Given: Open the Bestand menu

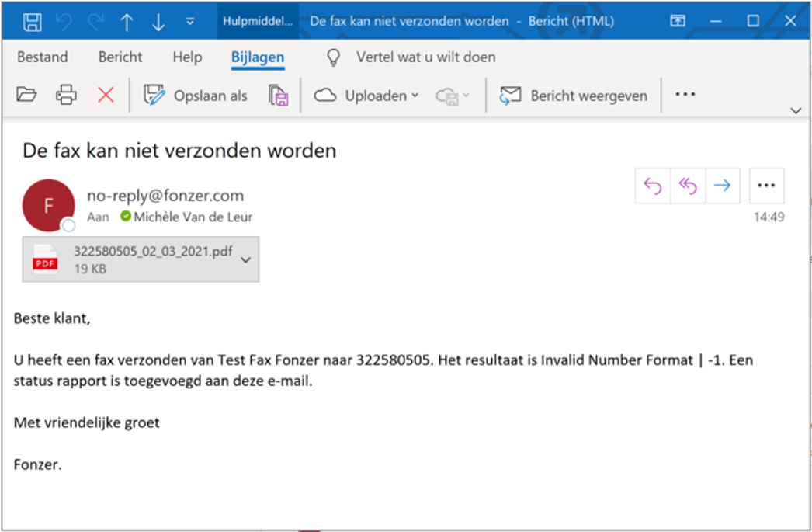Looking at the screenshot, I should (43, 57).
